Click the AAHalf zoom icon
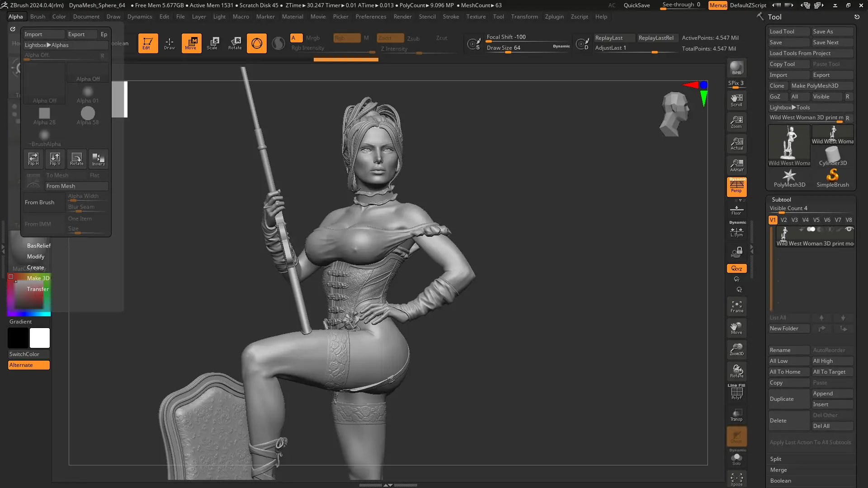Image resolution: width=868 pixels, height=488 pixels. [x=736, y=165]
